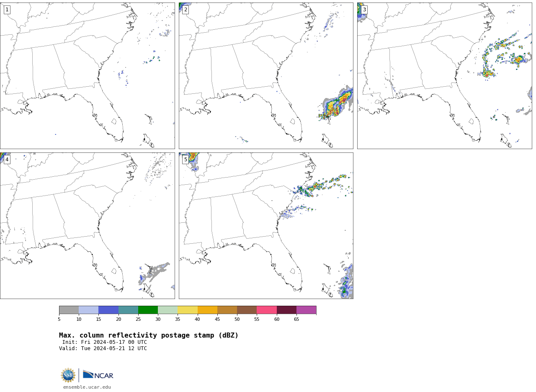Screen dimensions: 536x392
Task: Click the panel number label 1
Action: tap(7, 10)
